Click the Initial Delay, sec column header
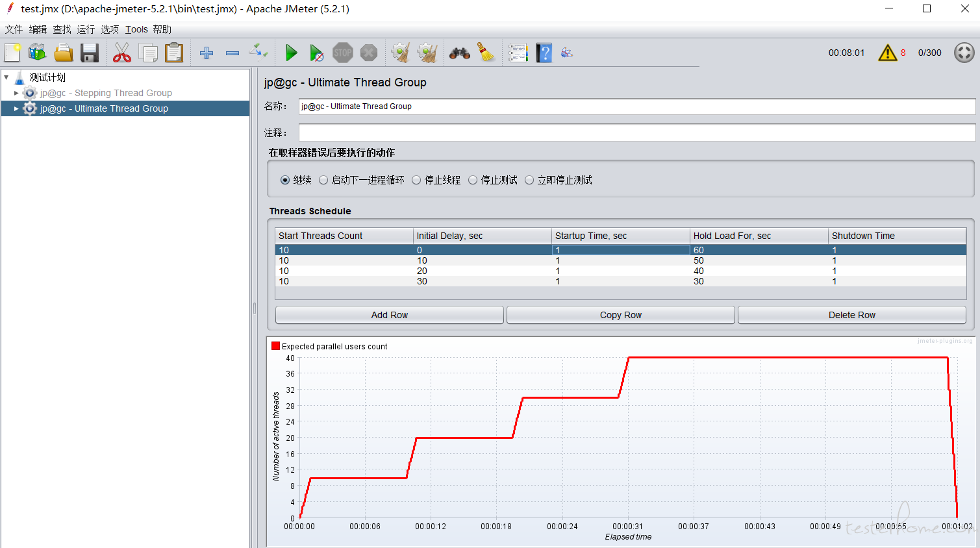 point(483,236)
